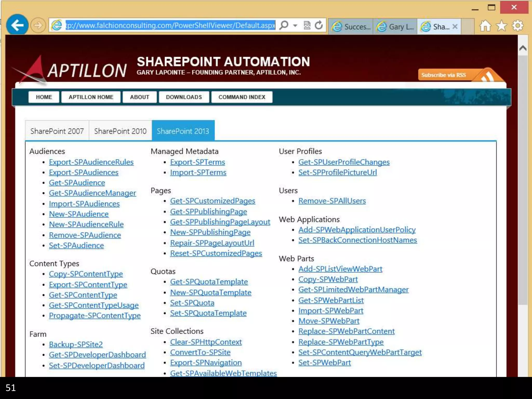
Task: Click the search magnifier icon in address bar
Action: pos(284,25)
